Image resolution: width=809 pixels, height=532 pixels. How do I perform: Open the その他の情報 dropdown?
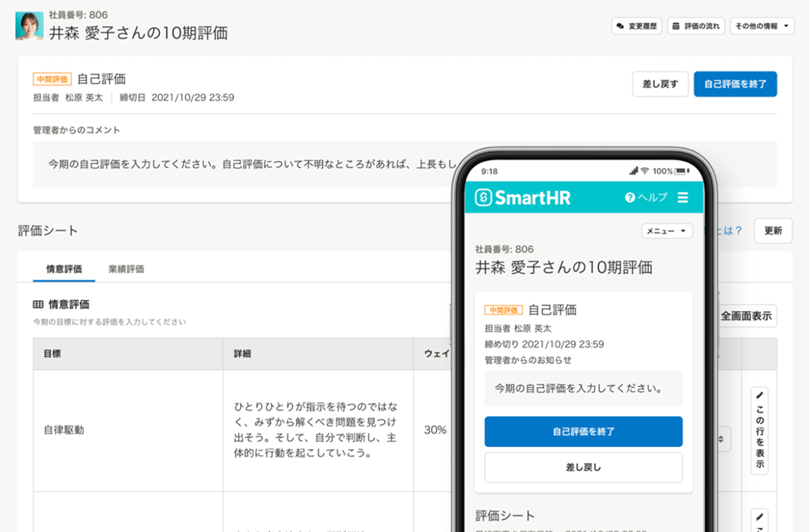(x=761, y=26)
